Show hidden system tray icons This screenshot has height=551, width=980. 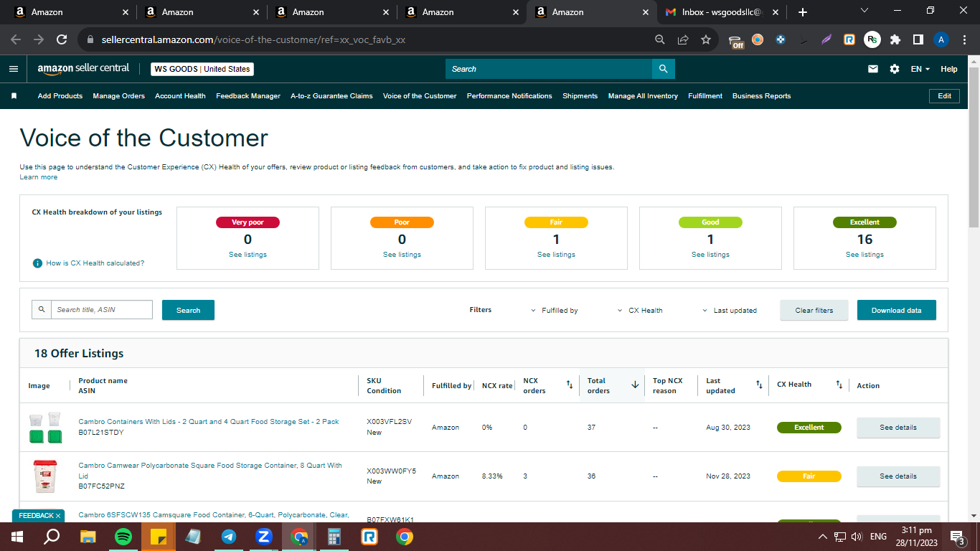[822, 537]
